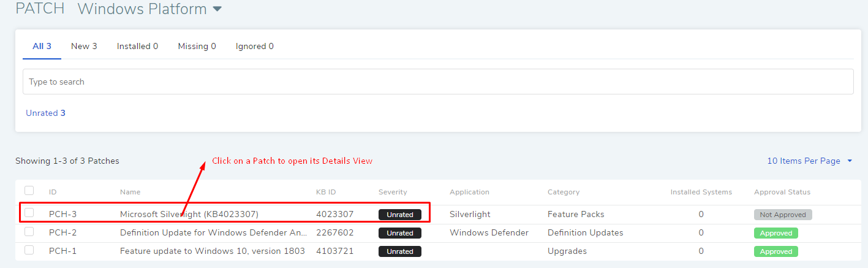Click the Severity column header
868x268 pixels.
(x=393, y=192)
